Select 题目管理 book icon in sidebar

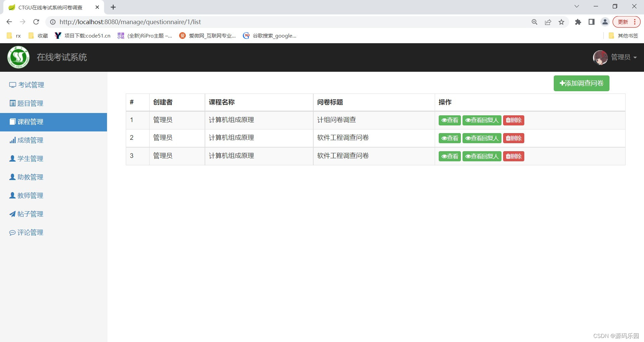(x=12, y=103)
